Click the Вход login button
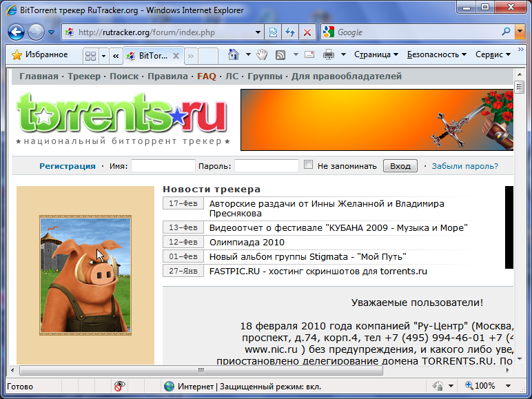This screenshot has height=399, width=532. [x=400, y=166]
